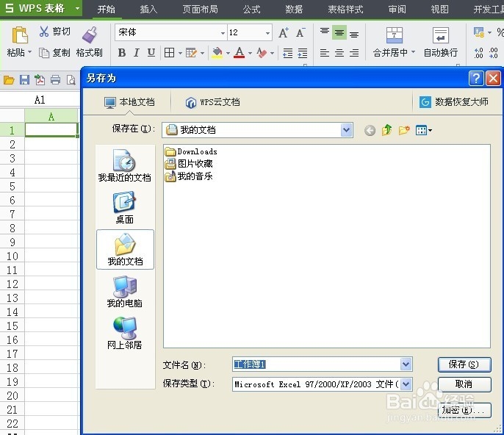Screen dimensions: 504x435
Task: Expand the file name dropdown arrow
Action: tap(406, 364)
